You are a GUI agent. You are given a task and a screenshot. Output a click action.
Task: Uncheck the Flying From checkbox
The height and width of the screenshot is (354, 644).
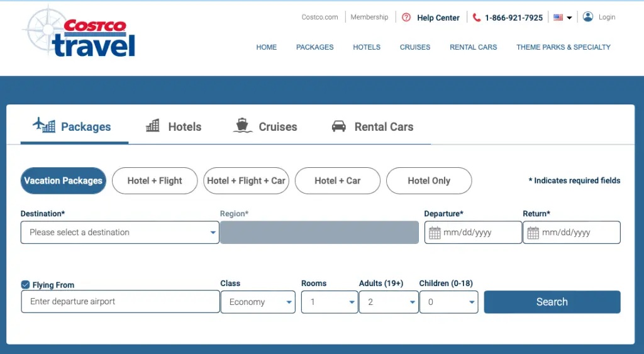pos(25,285)
